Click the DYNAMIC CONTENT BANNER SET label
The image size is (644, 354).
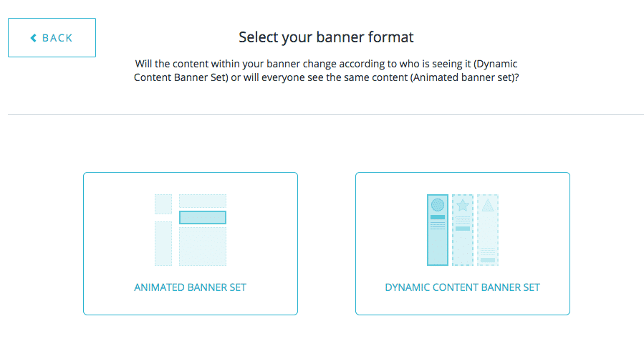462,287
